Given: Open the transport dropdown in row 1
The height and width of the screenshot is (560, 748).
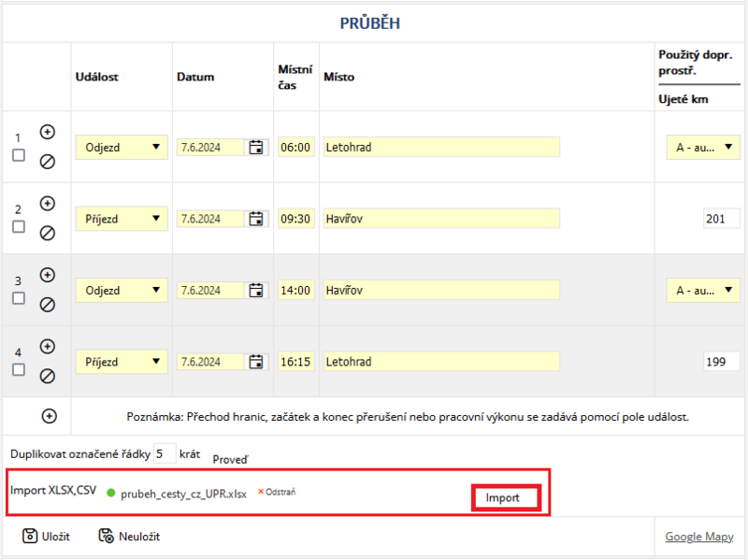Looking at the screenshot, I should click(x=703, y=148).
